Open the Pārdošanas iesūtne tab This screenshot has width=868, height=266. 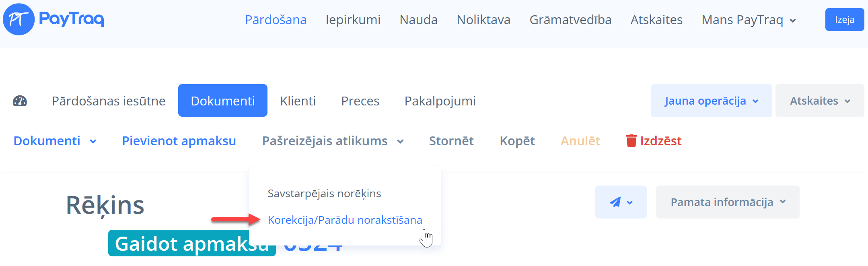109,101
